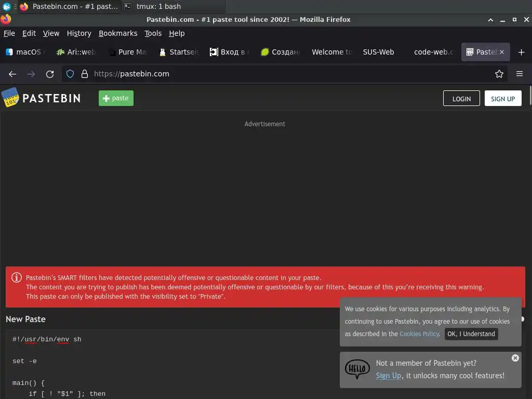Open the History menu
This screenshot has height=399, width=532.
[79, 33]
